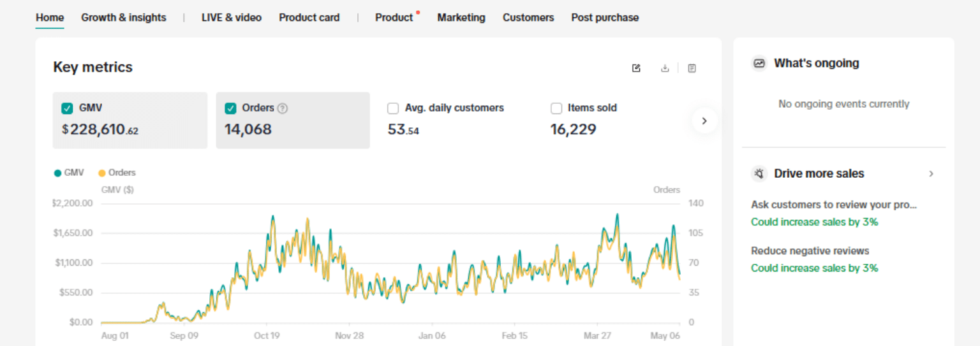Viewport: 980px width, 346px height.
Task: Open the Reduce negative reviews suggestion
Action: tap(810, 251)
